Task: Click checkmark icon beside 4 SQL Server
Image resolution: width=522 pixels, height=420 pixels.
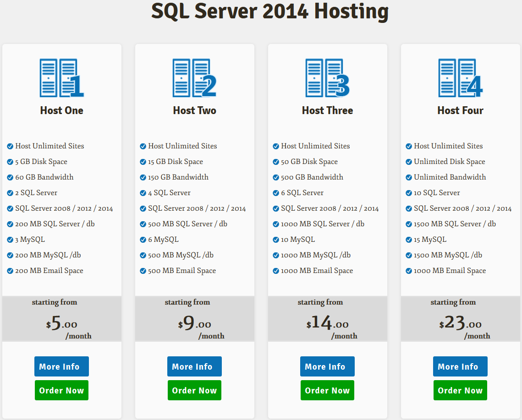Action: pyautogui.click(x=143, y=193)
